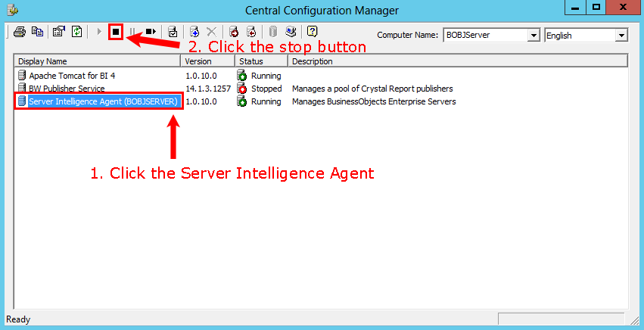Screen dimensions: 644x330
Task: Click the Ready status bar text
Action: click(x=18, y=319)
